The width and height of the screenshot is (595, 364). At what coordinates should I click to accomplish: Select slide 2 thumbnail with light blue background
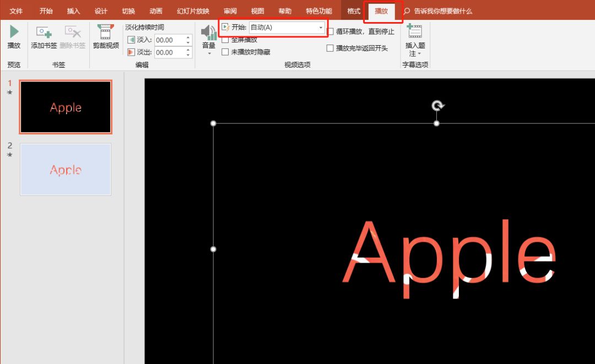[66, 170]
